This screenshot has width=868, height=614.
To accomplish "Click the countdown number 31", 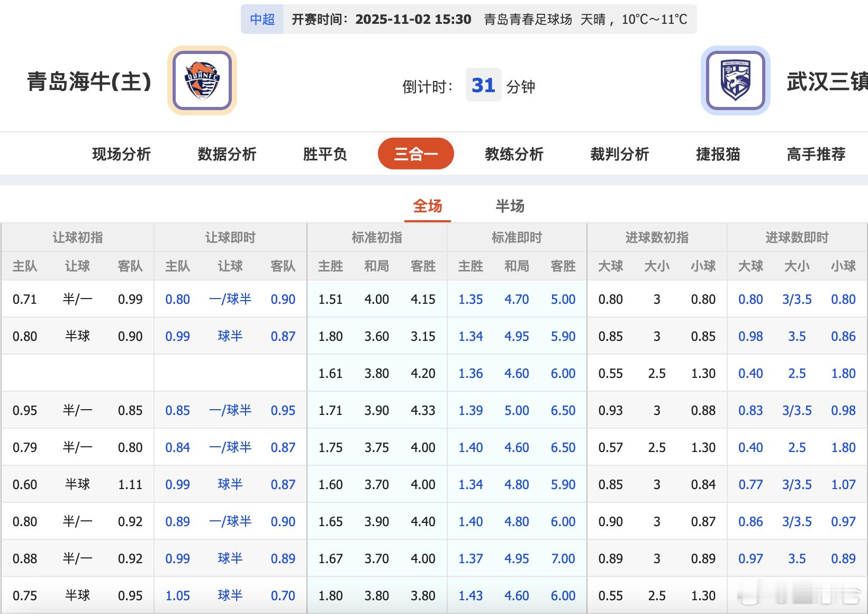I will pos(483,85).
